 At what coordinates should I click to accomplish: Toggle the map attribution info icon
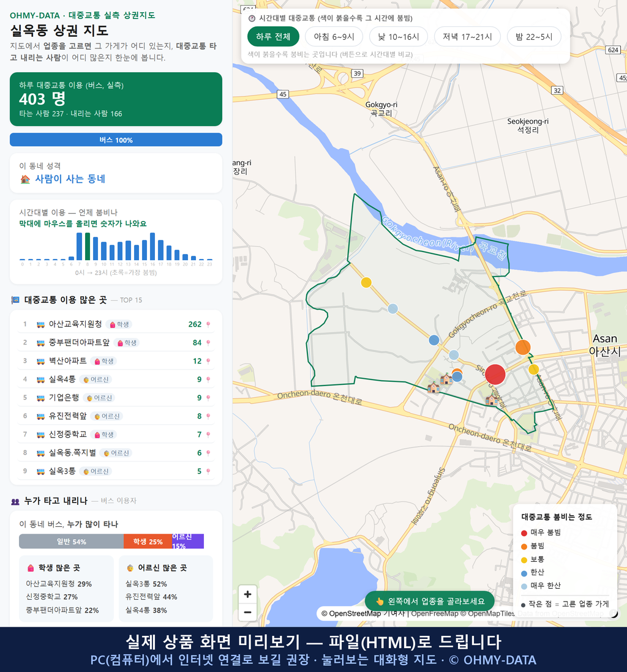tap(614, 614)
